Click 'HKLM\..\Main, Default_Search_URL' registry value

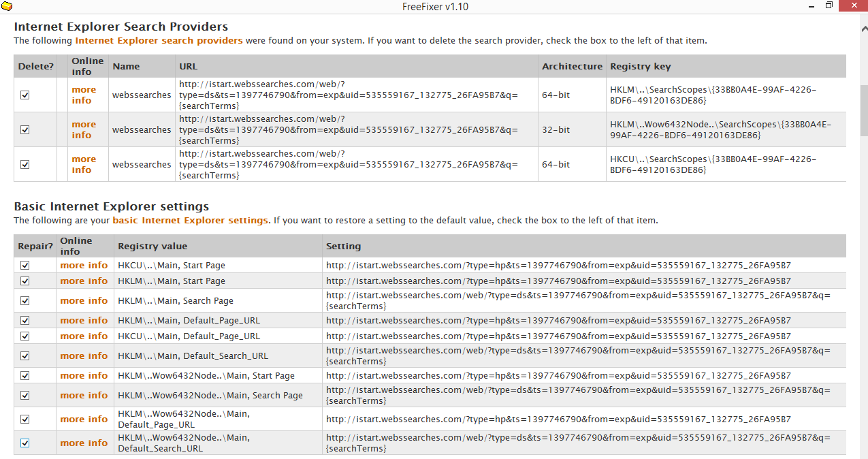pyautogui.click(x=193, y=356)
